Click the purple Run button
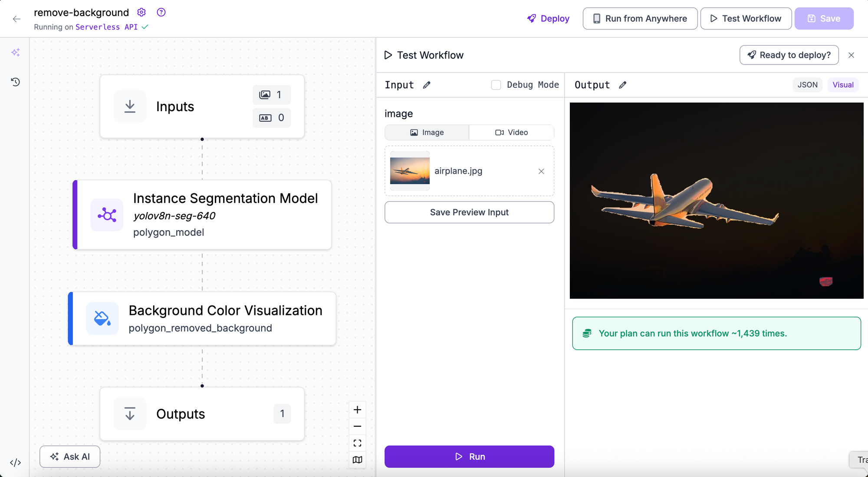868x477 pixels. coord(469,457)
